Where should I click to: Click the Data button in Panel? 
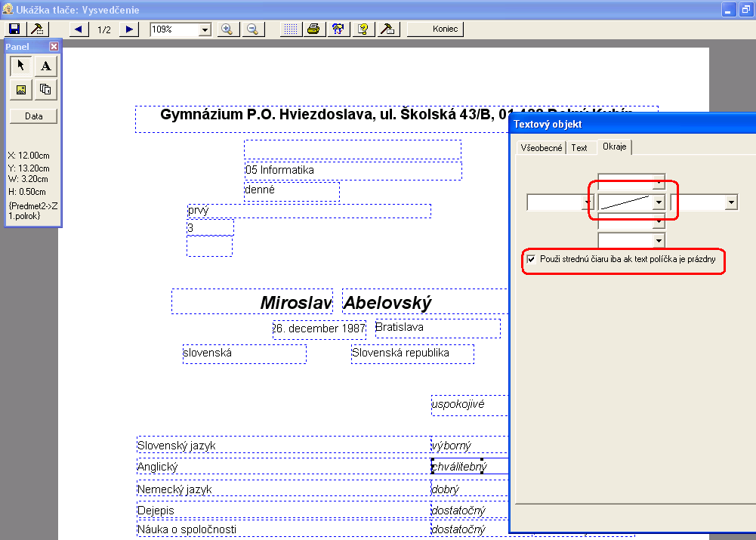34,116
